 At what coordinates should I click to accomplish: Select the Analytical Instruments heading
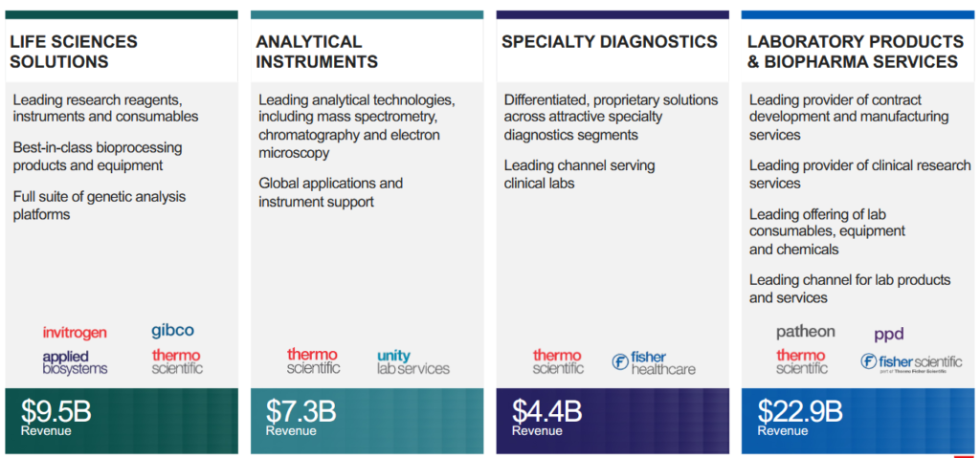coord(316,52)
